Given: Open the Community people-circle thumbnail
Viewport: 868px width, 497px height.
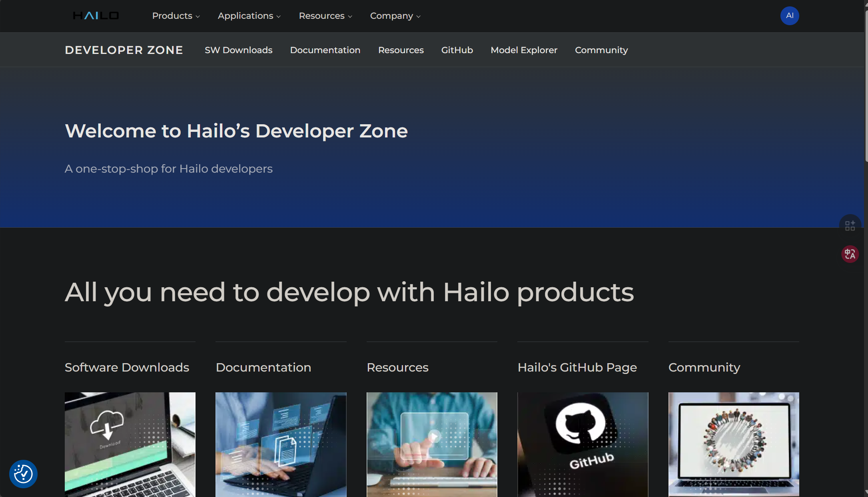Looking at the screenshot, I should tap(734, 444).
